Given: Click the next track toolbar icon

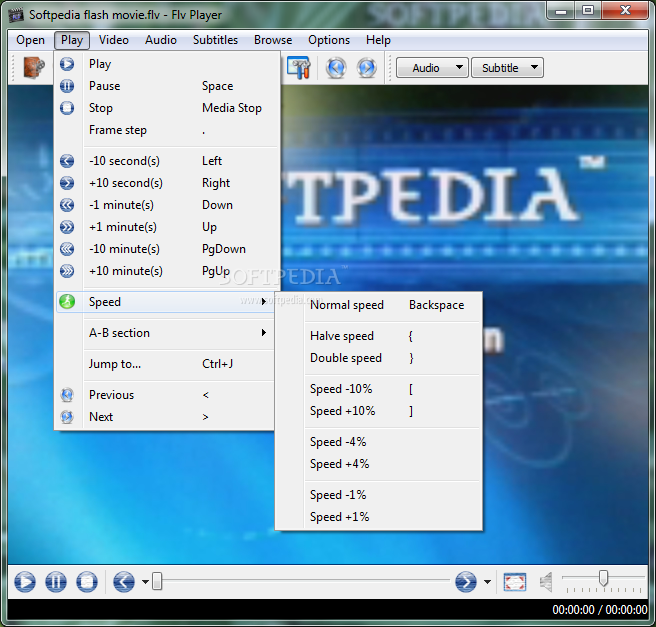Looking at the screenshot, I should pyautogui.click(x=367, y=68).
